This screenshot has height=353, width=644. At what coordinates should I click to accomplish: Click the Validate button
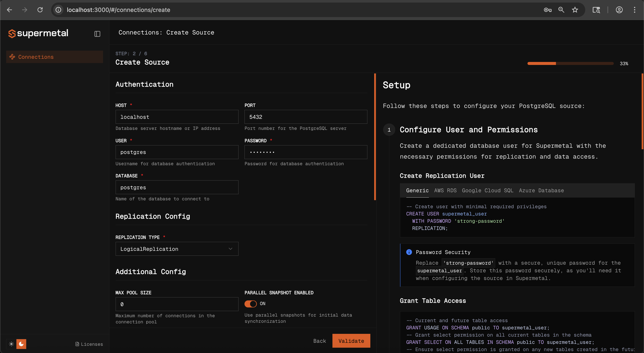(351, 340)
